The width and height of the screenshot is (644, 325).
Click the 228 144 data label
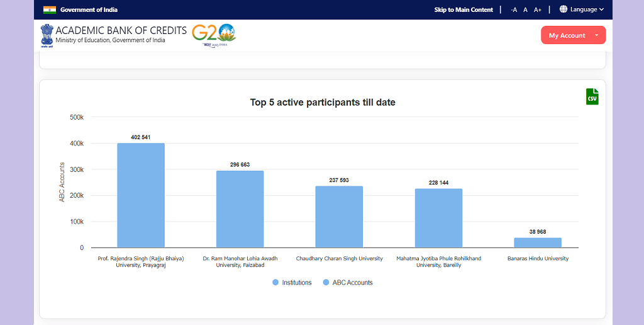coord(438,183)
